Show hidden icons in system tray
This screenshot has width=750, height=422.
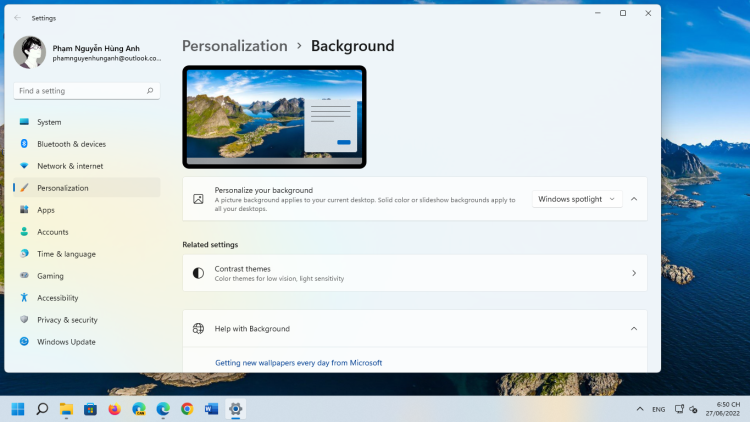(x=640, y=409)
